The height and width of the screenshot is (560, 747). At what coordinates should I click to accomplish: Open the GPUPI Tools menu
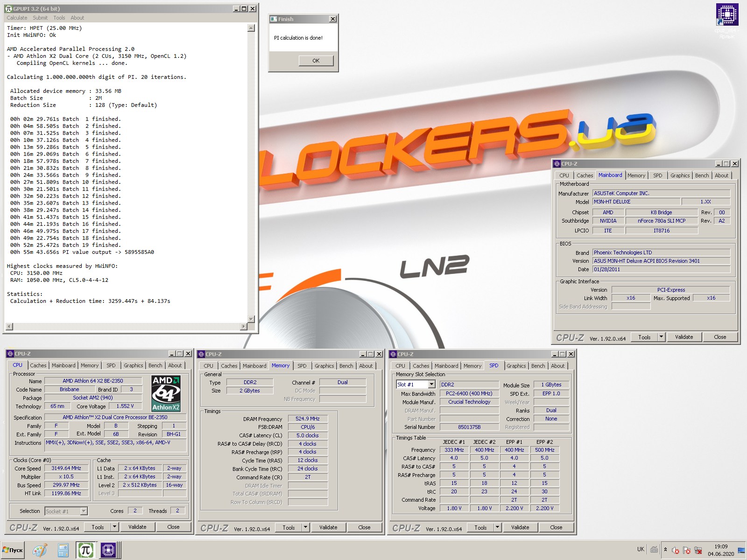click(x=59, y=18)
